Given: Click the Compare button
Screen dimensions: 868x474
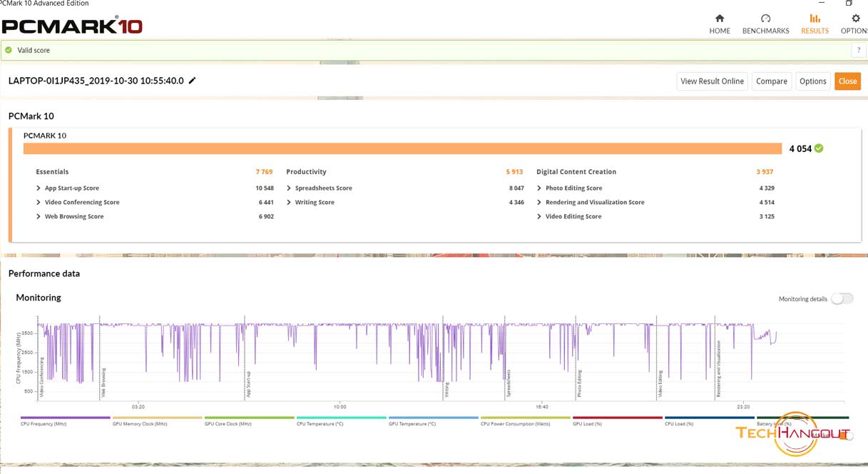Looking at the screenshot, I should click(772, 81).
